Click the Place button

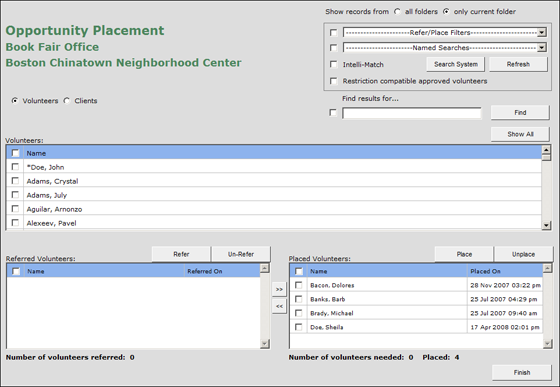pos(464,254)
